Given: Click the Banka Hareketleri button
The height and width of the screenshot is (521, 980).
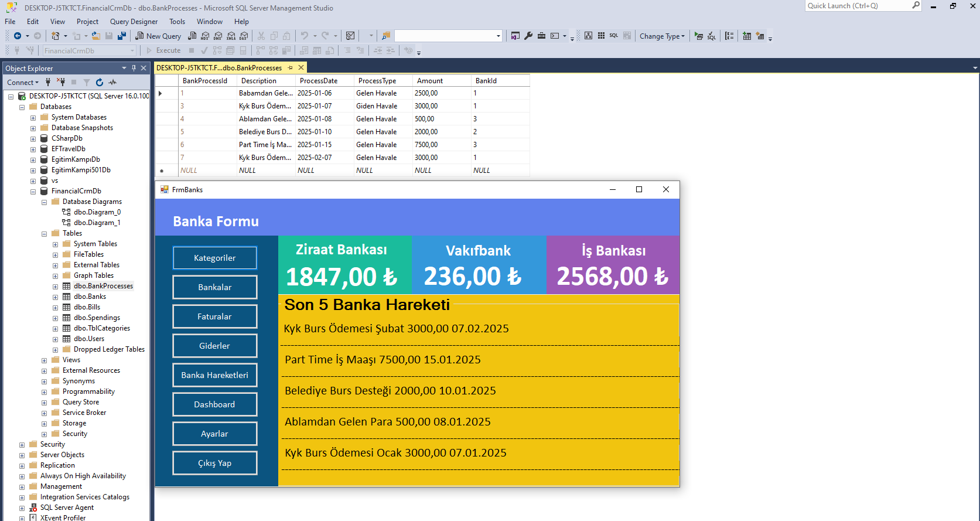Looking at the screenshot, I should [x=215, y=375].
